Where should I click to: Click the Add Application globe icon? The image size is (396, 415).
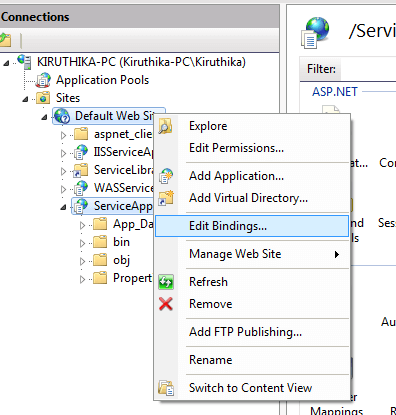point(166,176)
